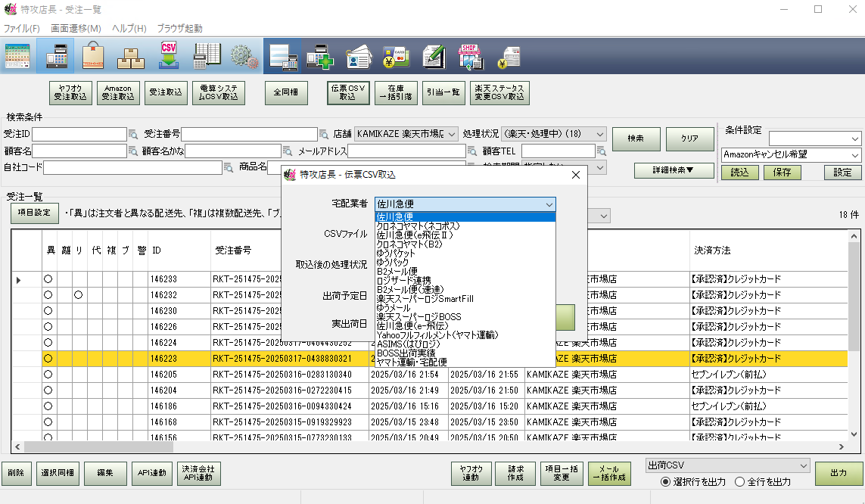Open the 店舗 store dropdown
This screenshot has width=865, height=504.
(406, 134)
